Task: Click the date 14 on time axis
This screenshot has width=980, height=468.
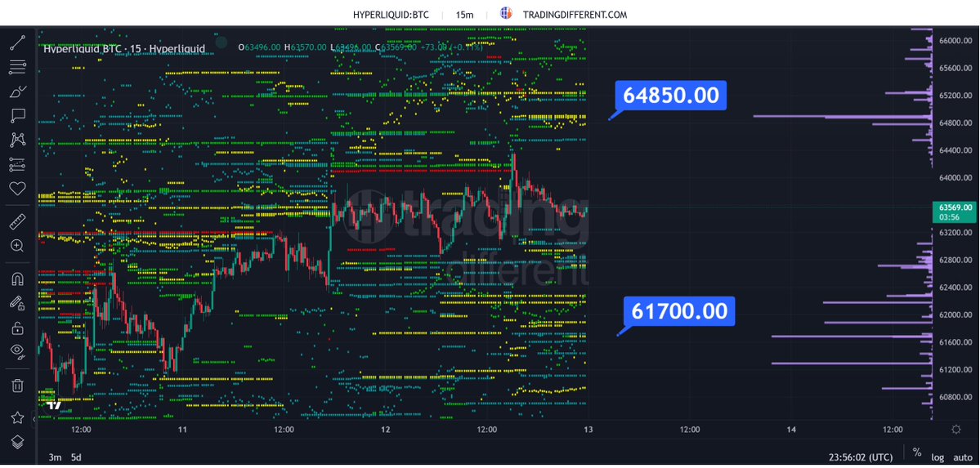Action: click(x=791, y=430)
